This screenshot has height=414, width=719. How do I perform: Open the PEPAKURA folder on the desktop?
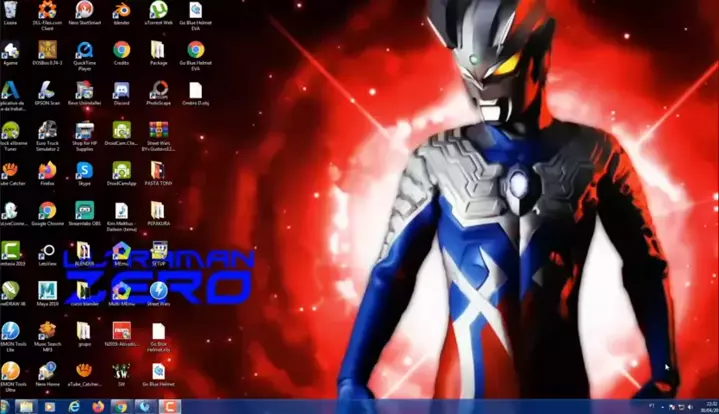[x=158, y=211]
